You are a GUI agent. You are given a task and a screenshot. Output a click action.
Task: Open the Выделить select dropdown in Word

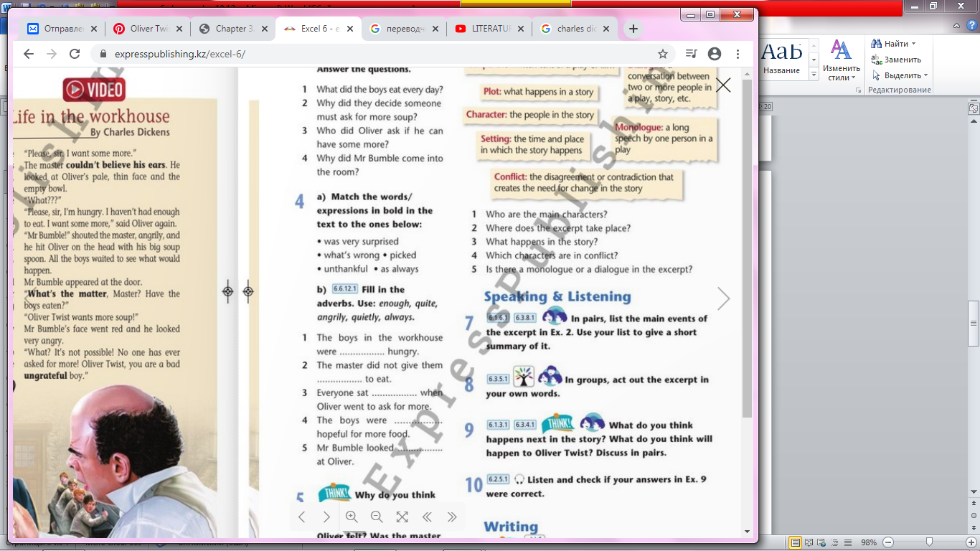point(900,75)
